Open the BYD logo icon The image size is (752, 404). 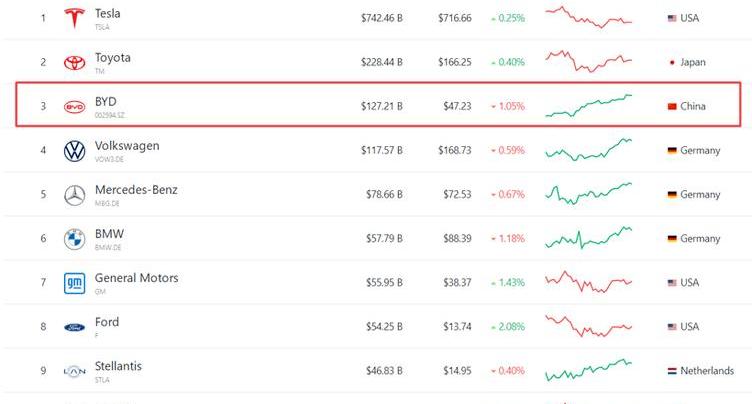(x=74, y=107)
